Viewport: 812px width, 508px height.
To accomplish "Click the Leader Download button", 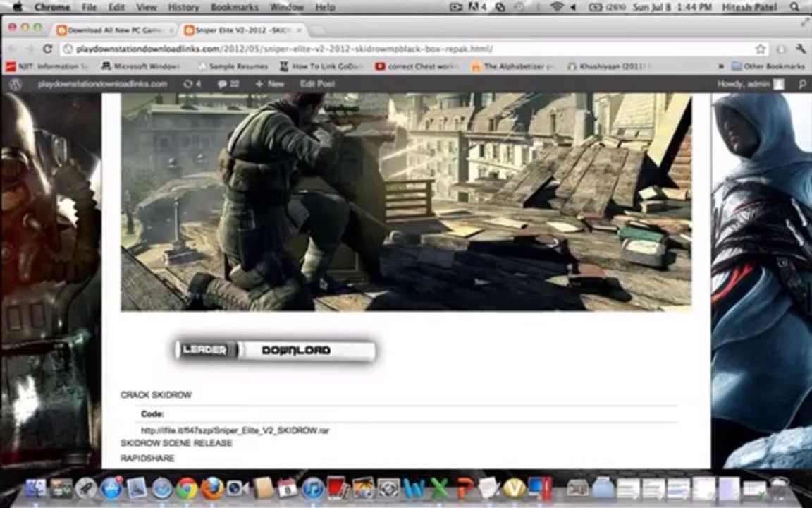I will click(x=276, y=351).
